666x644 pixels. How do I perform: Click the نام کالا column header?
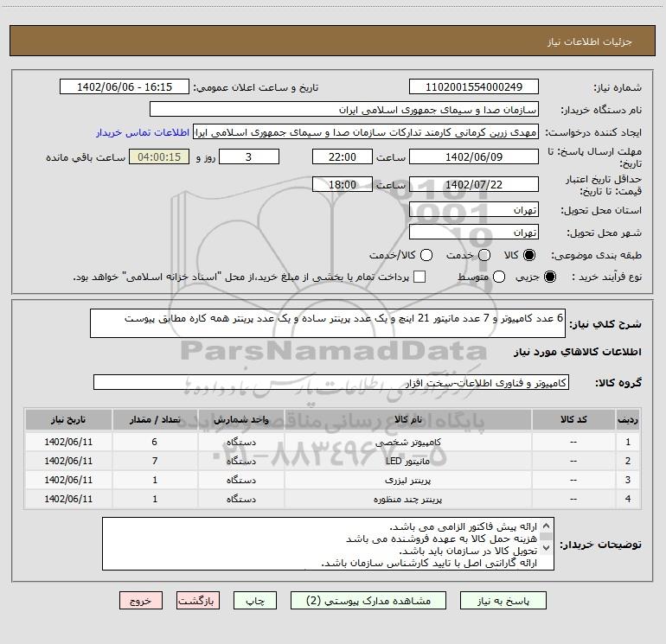tap(407, 419)
